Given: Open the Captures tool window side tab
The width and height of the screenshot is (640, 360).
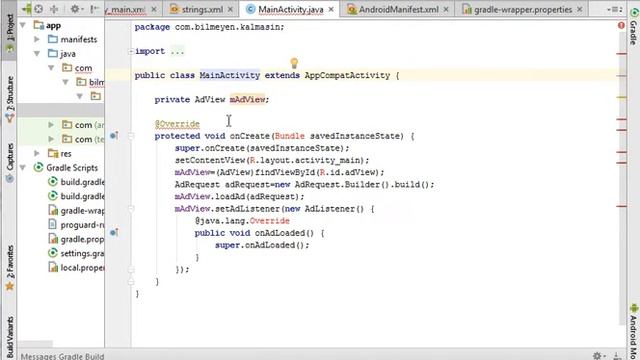Looking at the screenshot, I should 9,162.
